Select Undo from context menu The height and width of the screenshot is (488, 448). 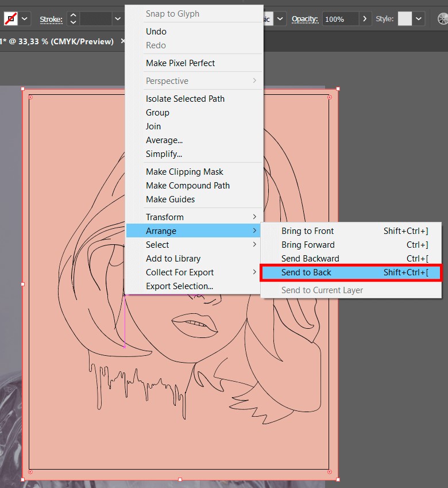pos(156,32)
